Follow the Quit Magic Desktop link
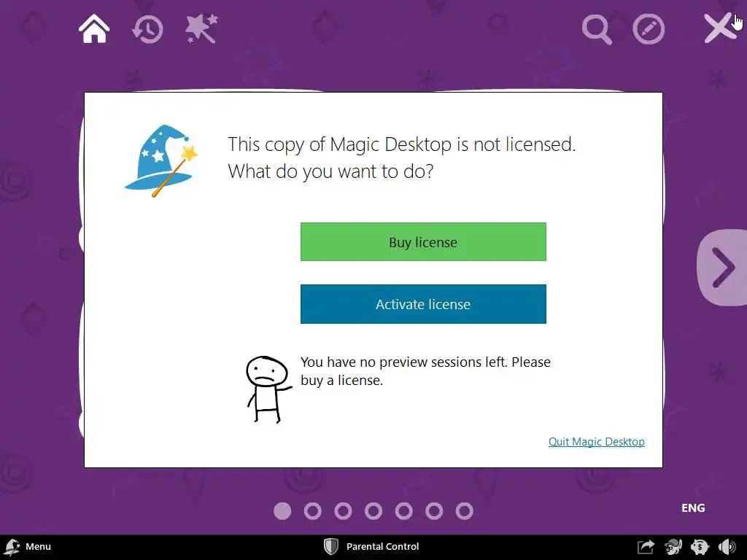This screenshot has height=560, width=747. tap(597, 442)
